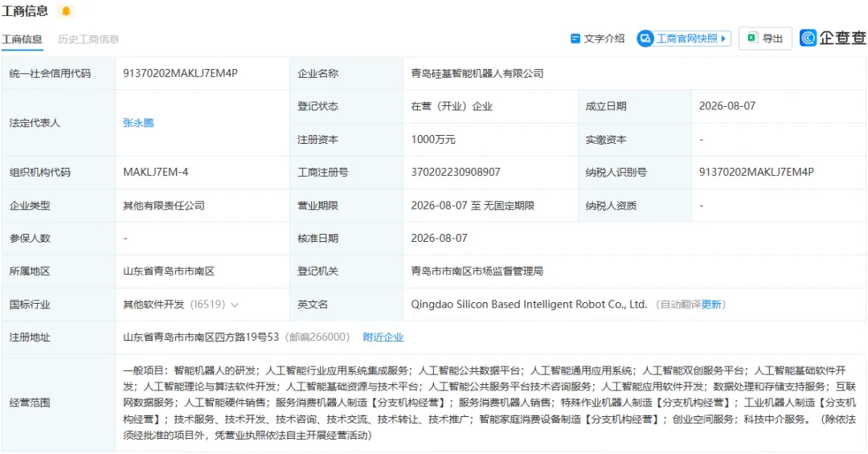The height and width of the screenshot is (454, 868).
Task: Click registered capital 1000万元
Action: pyautogui.click(x=433, y=140)
